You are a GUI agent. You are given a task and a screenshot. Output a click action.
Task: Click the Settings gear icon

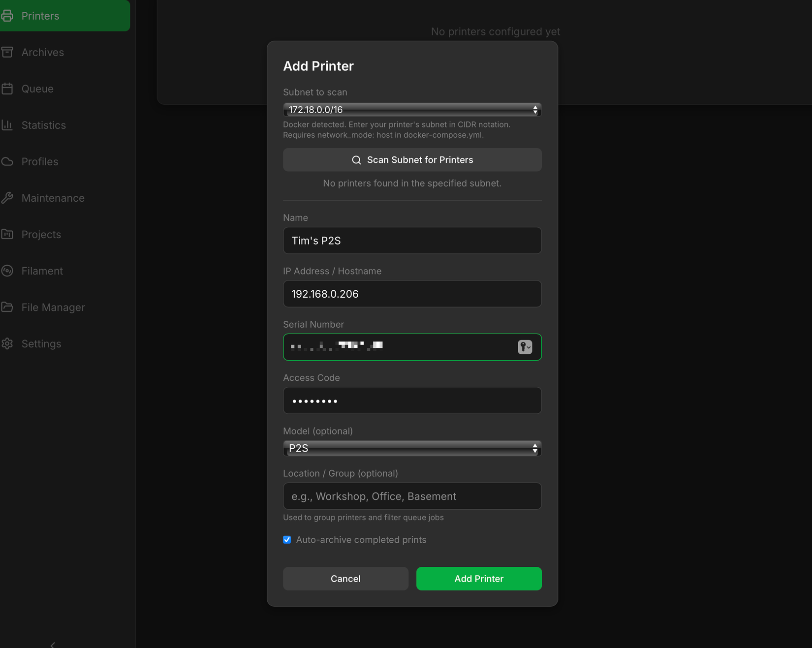7,343
